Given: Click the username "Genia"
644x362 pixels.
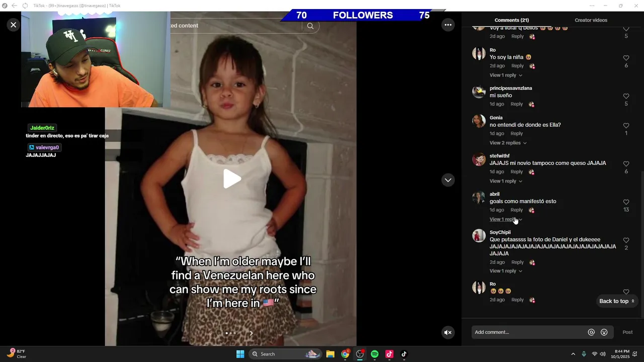Looking at the screenshot, I should 496,118.
